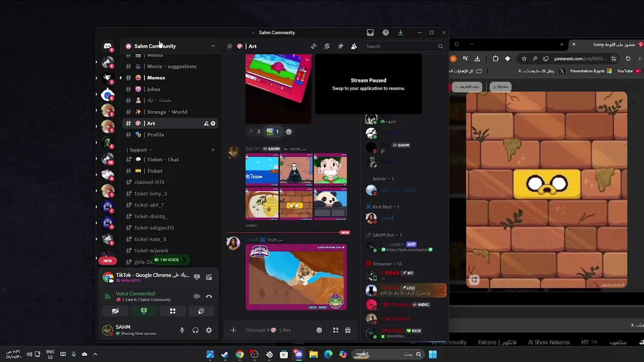Open the panda image thumbnail
The width and height of the screenshot is (644, 362).
[330, 204]
